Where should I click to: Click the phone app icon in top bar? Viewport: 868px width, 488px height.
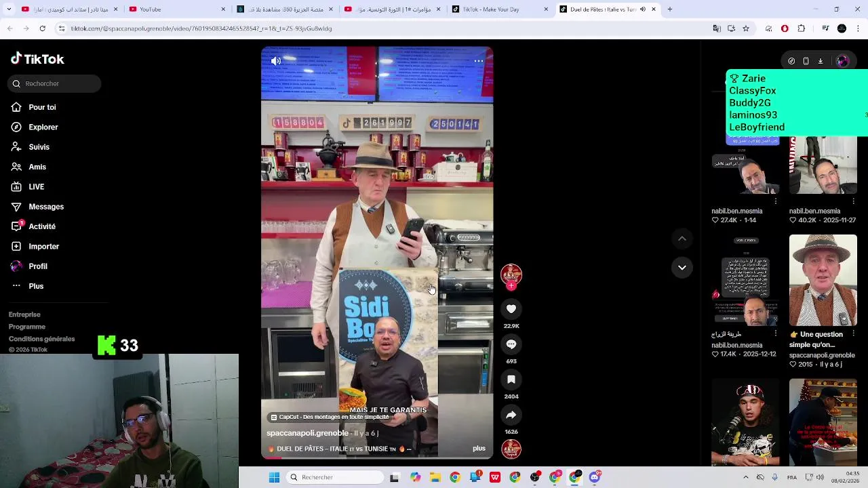tap(806, 61)
